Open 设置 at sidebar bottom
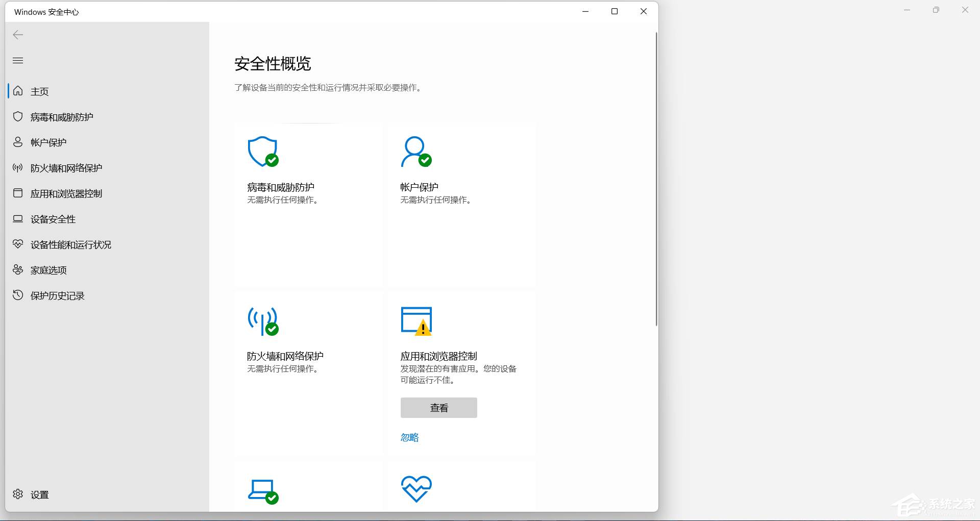This screenshot has width=980, height=521. (x=108, y=494)
